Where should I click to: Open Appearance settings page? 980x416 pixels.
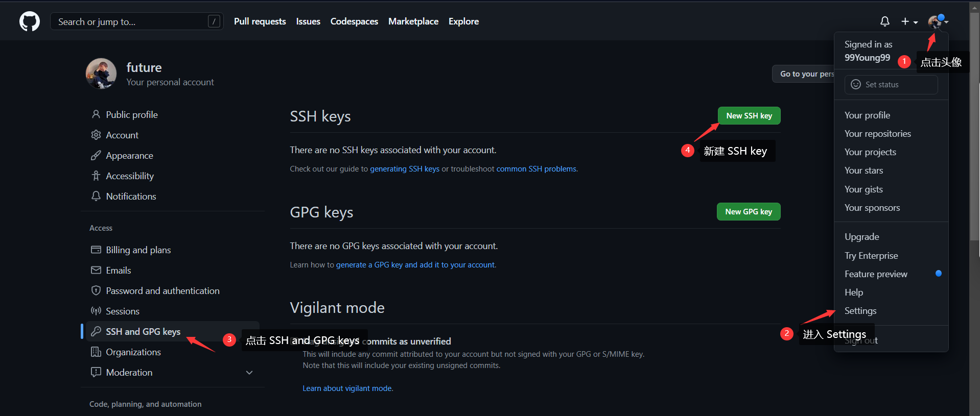[x=129, y=155]
